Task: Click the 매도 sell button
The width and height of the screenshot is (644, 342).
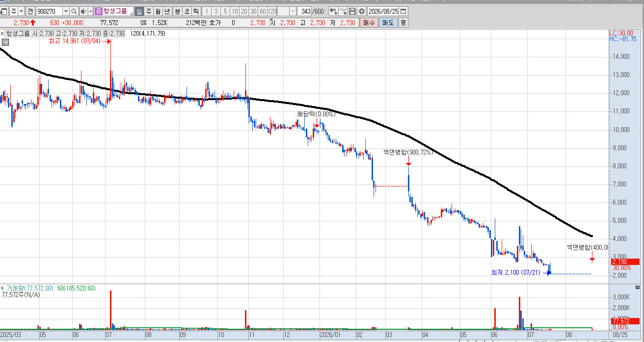Action: (388, 23)
